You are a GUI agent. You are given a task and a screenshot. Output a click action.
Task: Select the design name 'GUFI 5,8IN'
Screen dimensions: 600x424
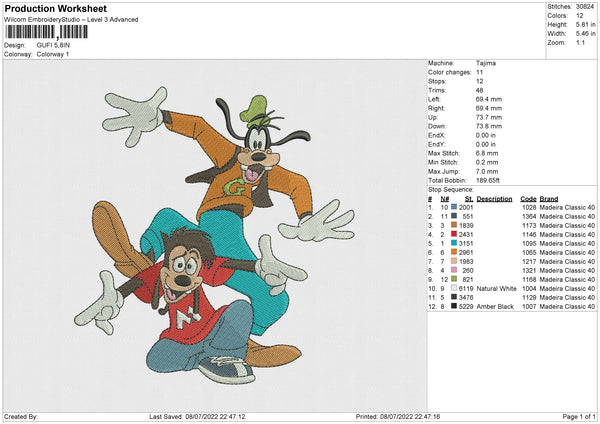tap(53, 45)
